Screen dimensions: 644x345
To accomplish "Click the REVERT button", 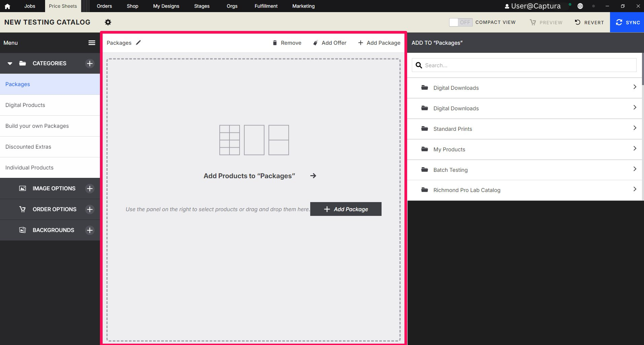I will pyautogui.click(x=589, y=22).
